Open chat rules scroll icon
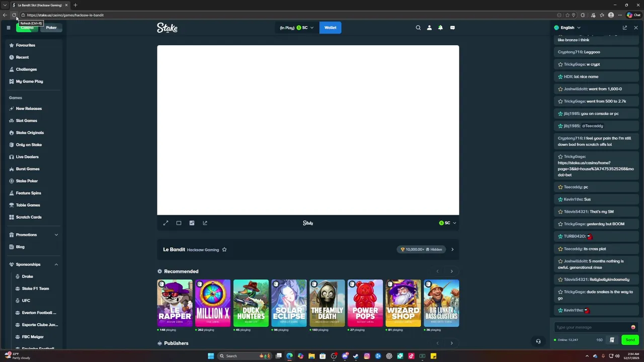 (x=612, y=340)
